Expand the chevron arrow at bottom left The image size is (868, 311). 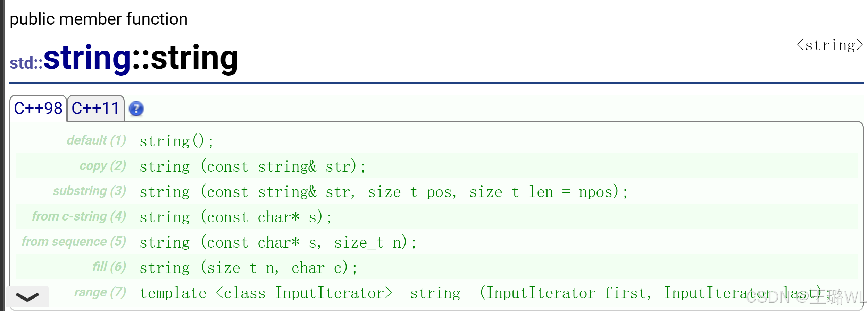27,297
